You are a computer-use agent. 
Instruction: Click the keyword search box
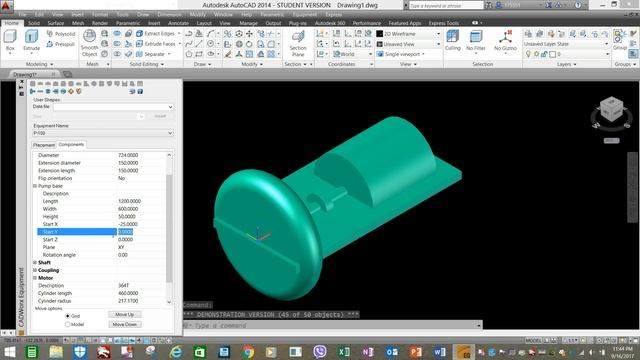pyautogui.click(x=446, y=5)
